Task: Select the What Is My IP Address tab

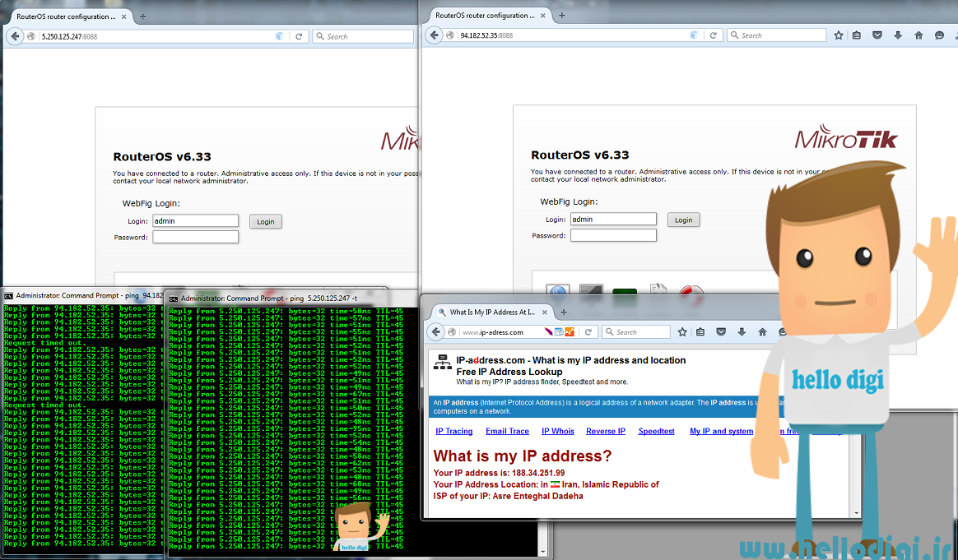Action: pos(492,312)
